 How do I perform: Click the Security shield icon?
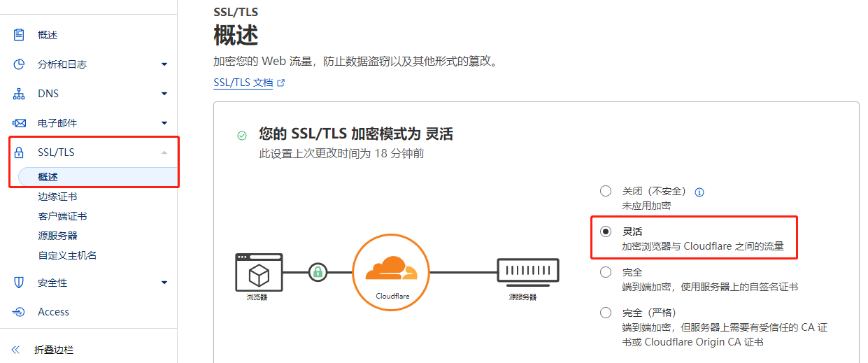pyautogui.click(x=19, y=283)
